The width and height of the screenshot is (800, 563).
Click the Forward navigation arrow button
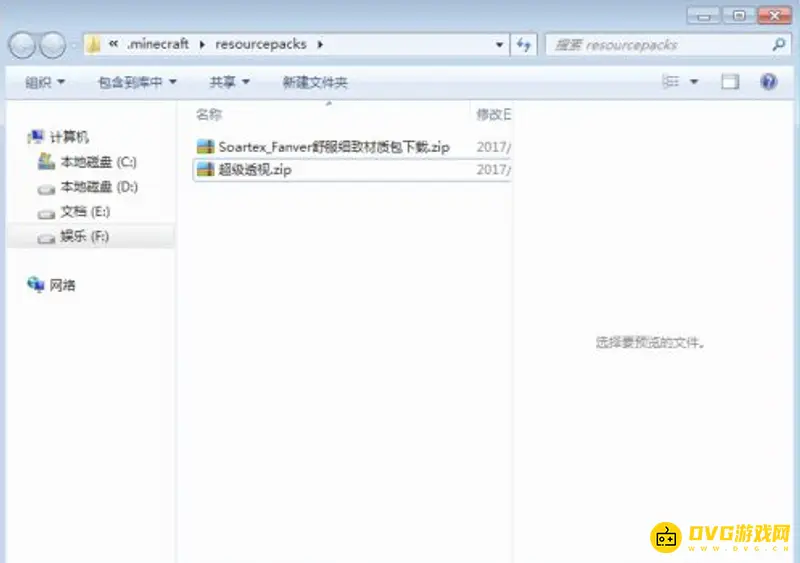point(52,45)
